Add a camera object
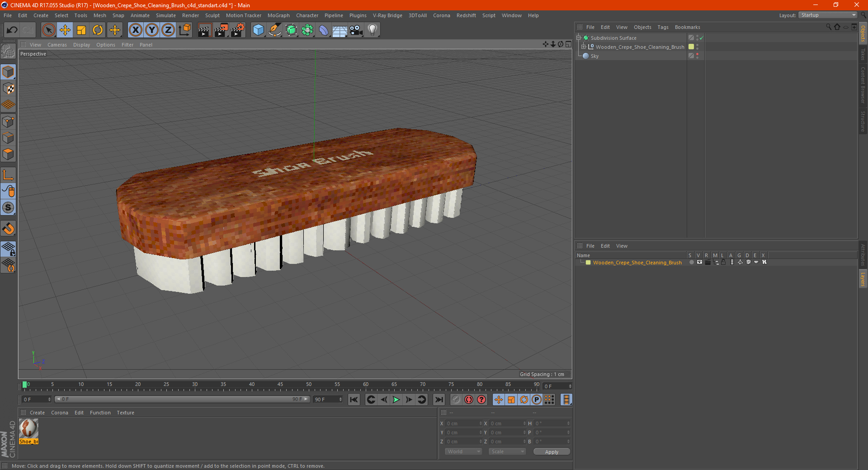This screenshot has width=868, height=470. [356, 30]
